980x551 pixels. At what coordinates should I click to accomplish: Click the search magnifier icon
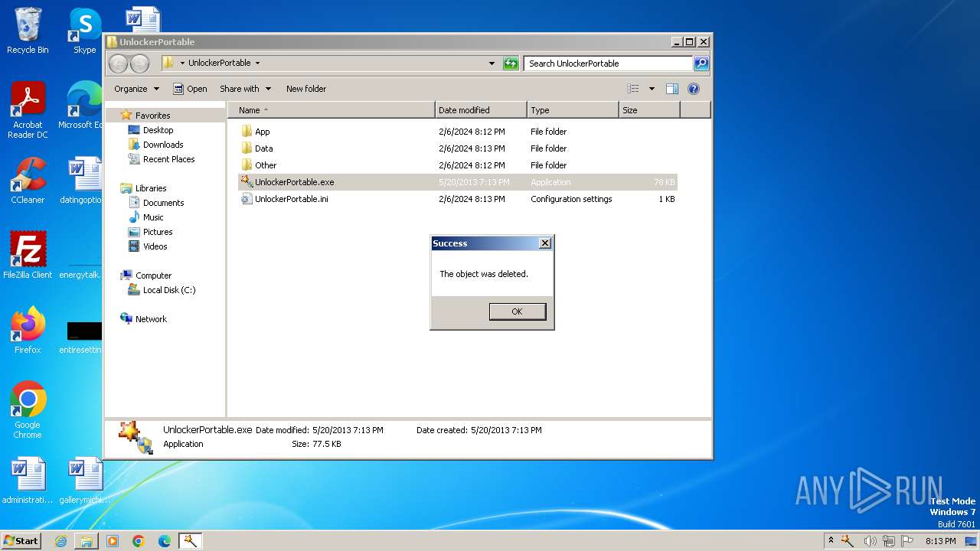pyautogui.click(x=701, y=64)
